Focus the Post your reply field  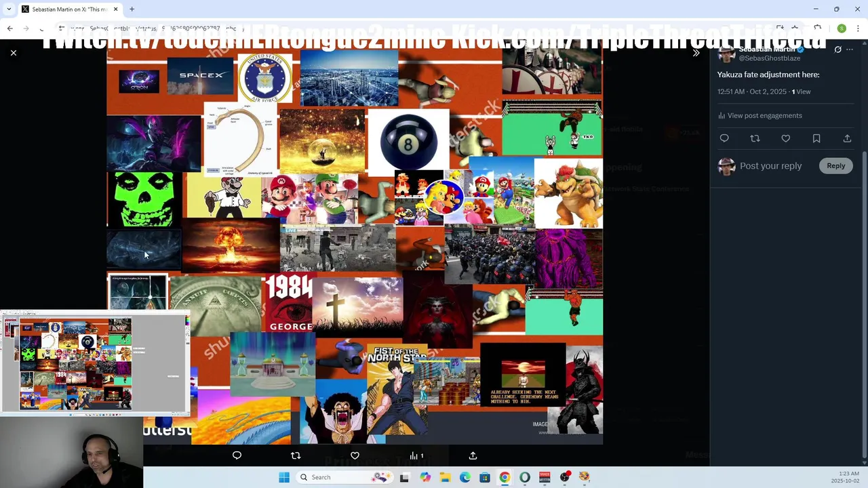click(770, 166)
